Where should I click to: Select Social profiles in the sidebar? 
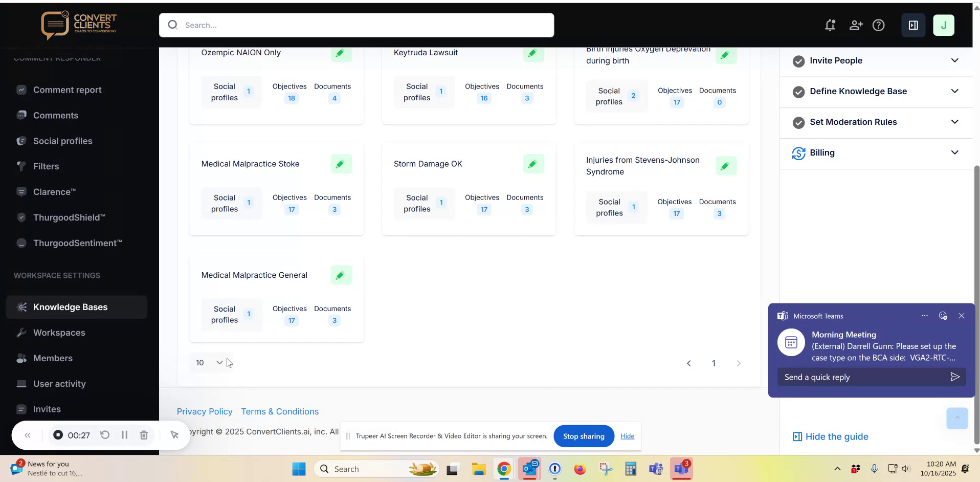(x=62, y=141)
